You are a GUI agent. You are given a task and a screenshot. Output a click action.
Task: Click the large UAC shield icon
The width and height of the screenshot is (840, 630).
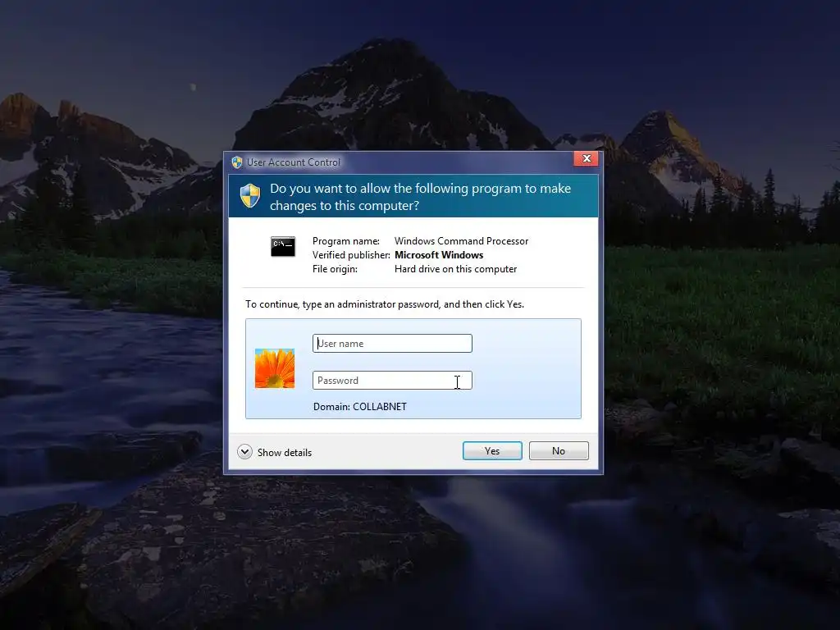[250, 195]
